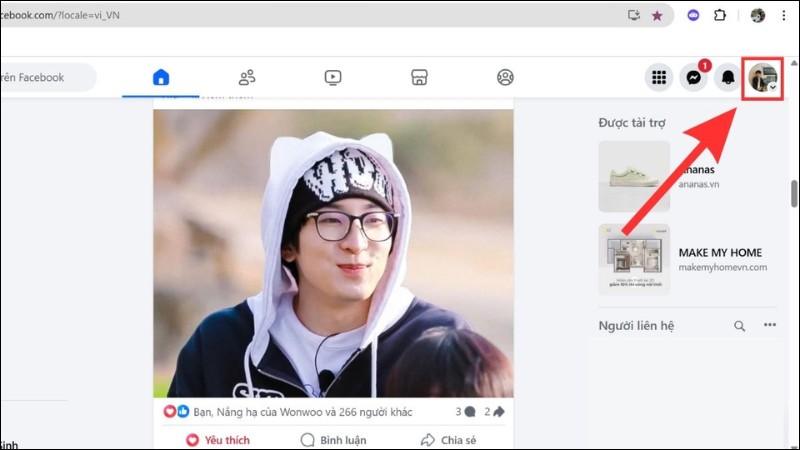The height and width of the screenshot is (450, 800).
Task: View the 3 comments count
Action: (x=465, y=412)
